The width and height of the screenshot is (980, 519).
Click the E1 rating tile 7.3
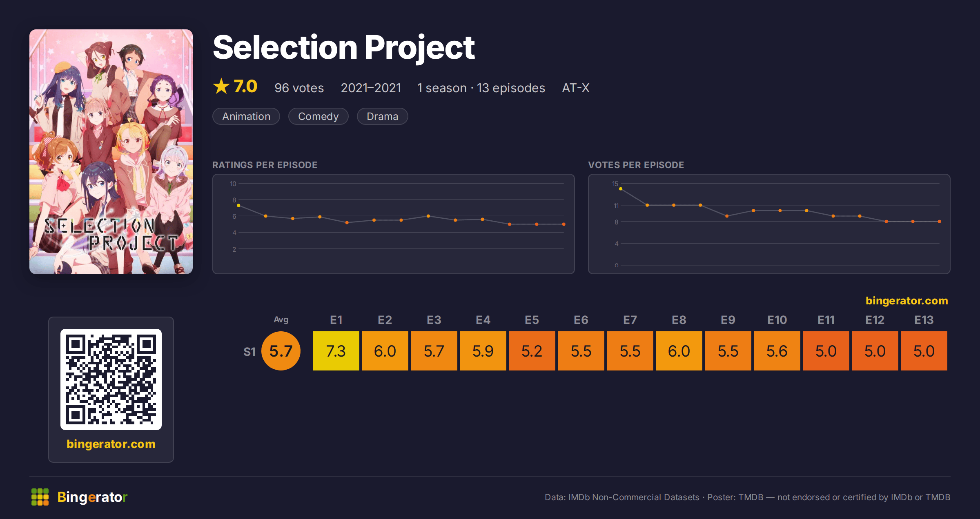(x=336, y=351)
